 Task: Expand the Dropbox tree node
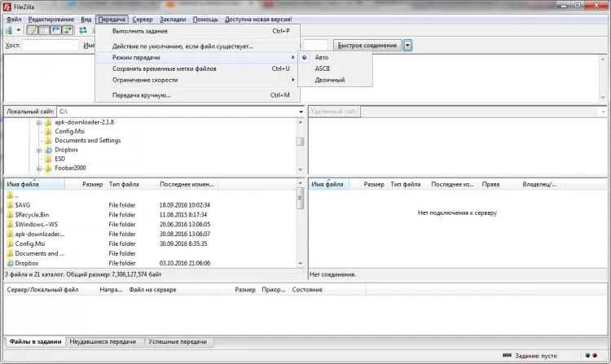pos(39,151)
